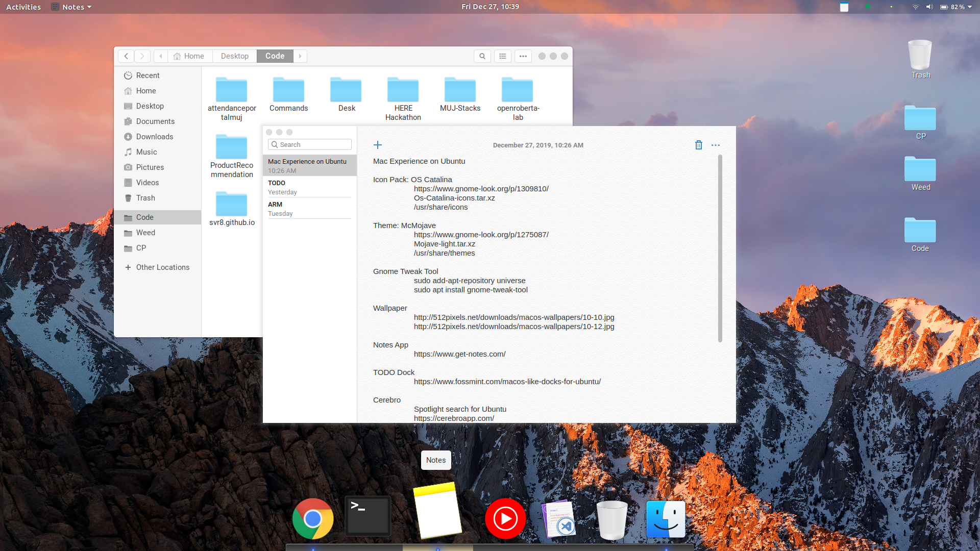Image resolution: width=980 pixels, height=551 pixels.
Task: Select the ARM note in list
Action: tap(309, 209)
